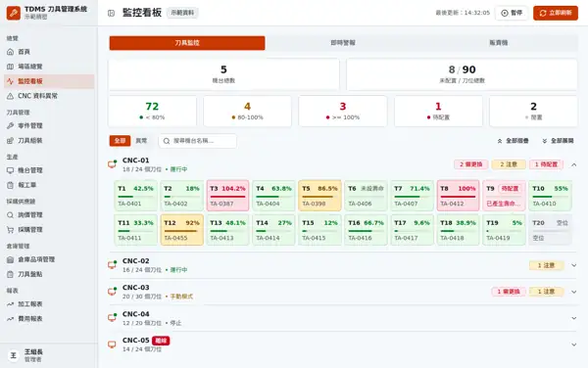Open 詢價管理 magnifier icon in sidebar
Image resolution: width=588 pixels, height=368 pixels.
(x=10, y=215)
